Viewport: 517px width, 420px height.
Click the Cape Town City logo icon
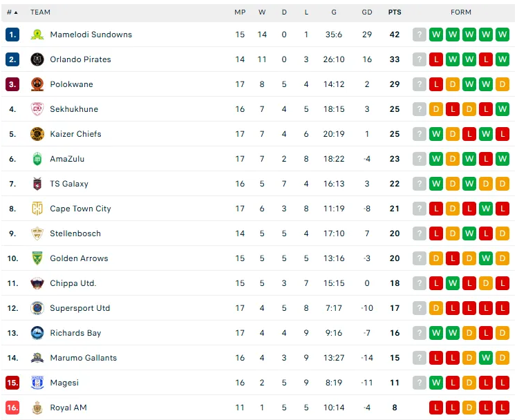coord(37,209)
